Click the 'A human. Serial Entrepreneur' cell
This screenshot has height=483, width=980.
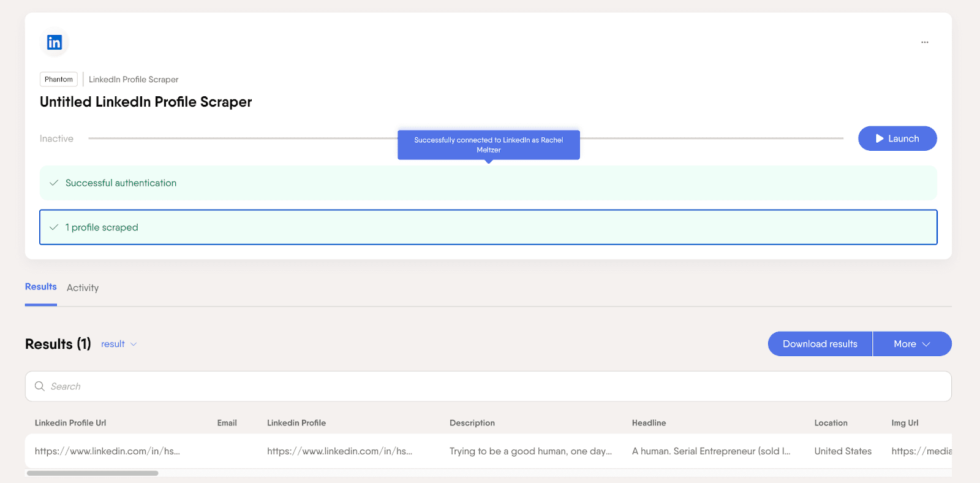(x=711, y=451)
